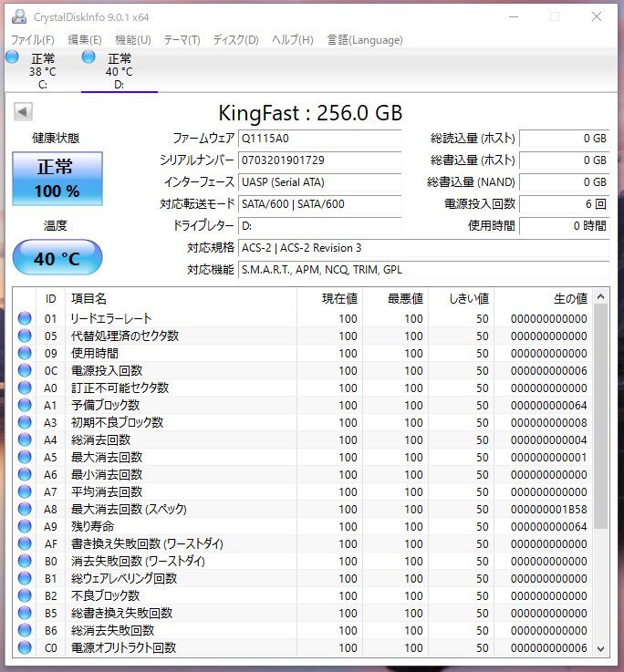Image resolution: width=624 pixels, height=672 pixels.
Task: Select the 総ウェアレベリング回数 attribute name
Action: point(124,578)
